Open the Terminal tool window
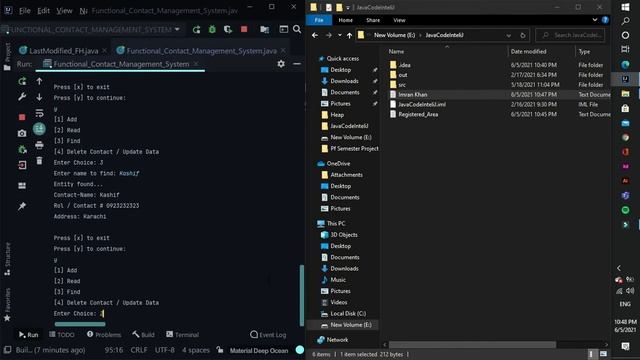The image size is (640, 360). (182, 335)
